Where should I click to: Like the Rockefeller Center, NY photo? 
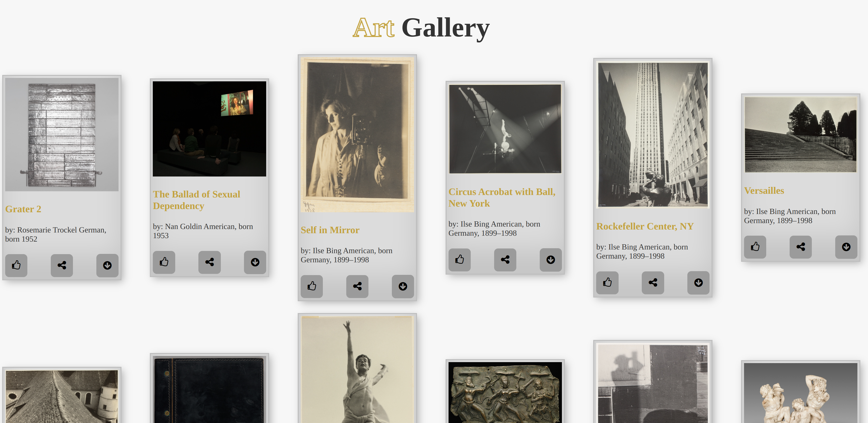(607, 282)
